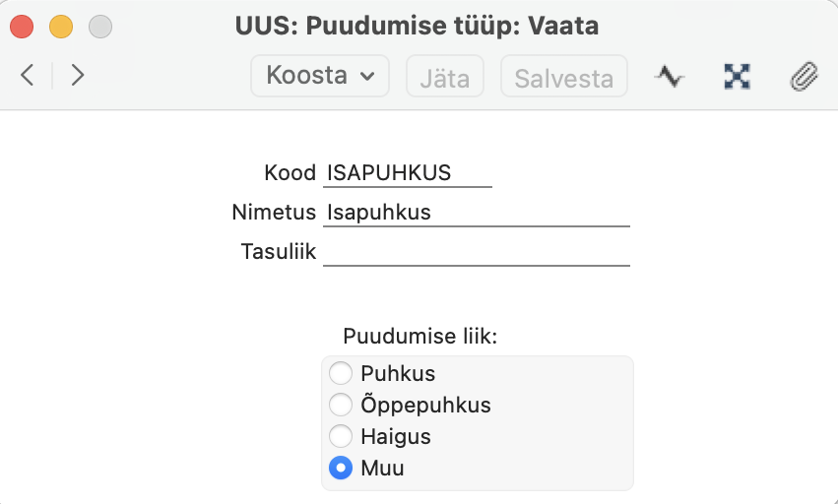Click the Puudumise liik group heading
The image size is (838, 504).
point(420,337)
